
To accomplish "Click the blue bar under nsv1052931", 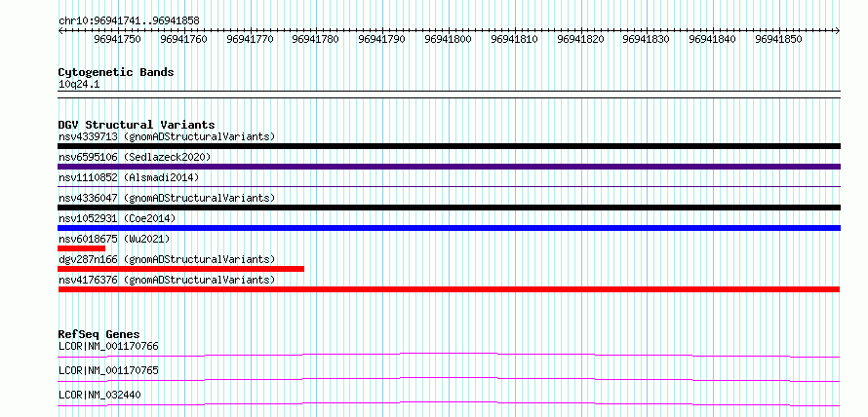I will (449, 228).
